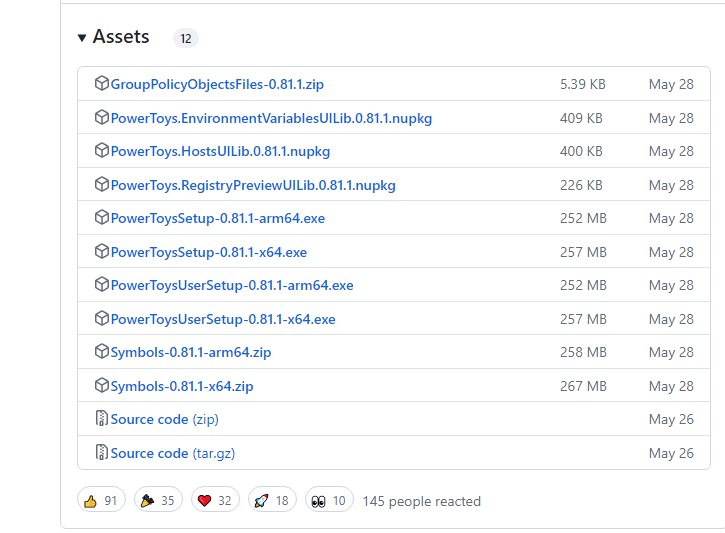
Task: Click the Assets heading
Action: (x=121, y=37)
